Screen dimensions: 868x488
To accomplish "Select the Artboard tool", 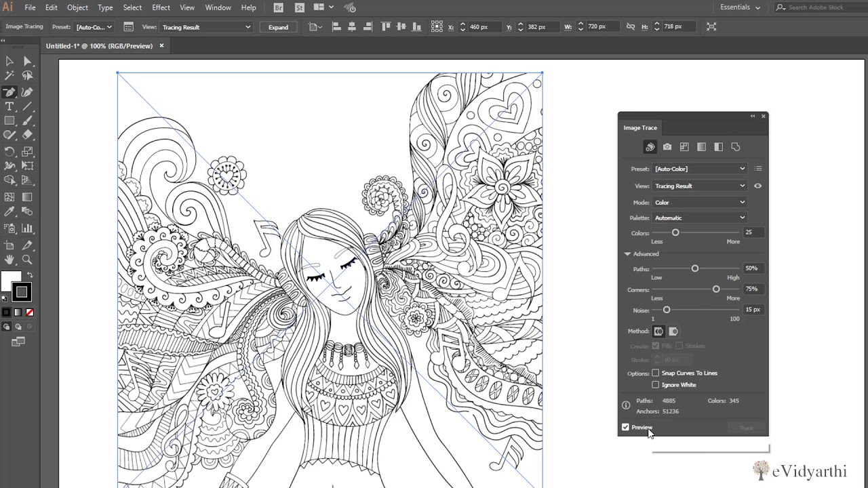I will pyautogui.click(x=9, y=245).
